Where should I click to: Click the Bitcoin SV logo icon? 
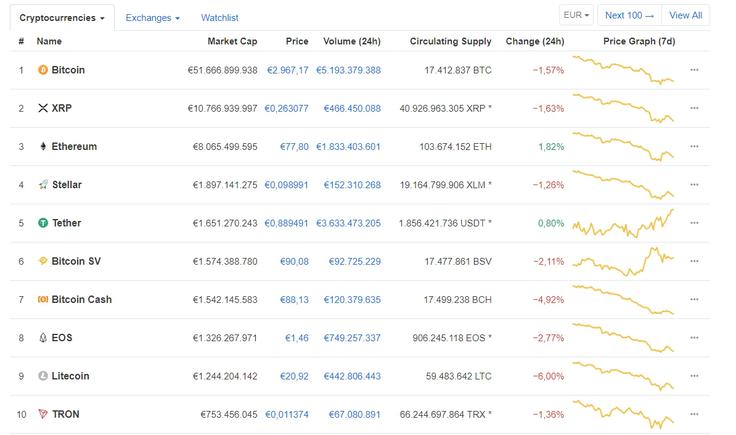pyautogui.click(x=43, y=261)
